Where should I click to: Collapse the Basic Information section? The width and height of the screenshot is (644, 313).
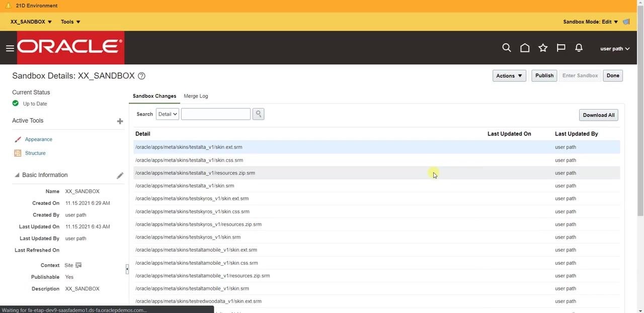[17, 175]
